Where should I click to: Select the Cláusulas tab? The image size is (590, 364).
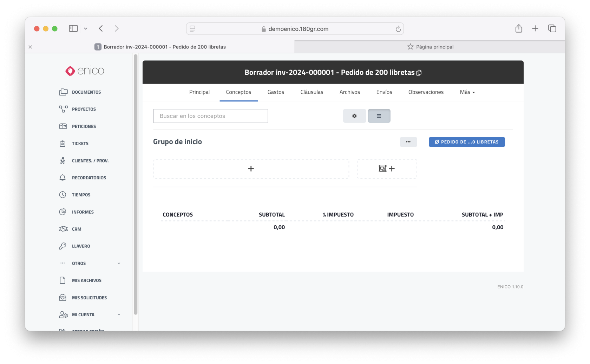click(312, 92)
